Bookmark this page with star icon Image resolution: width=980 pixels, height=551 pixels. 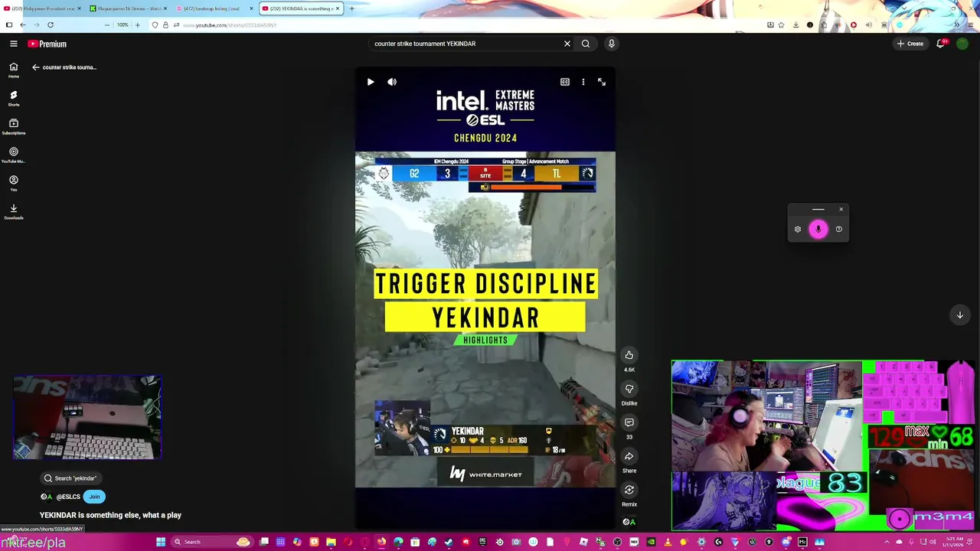781,24
